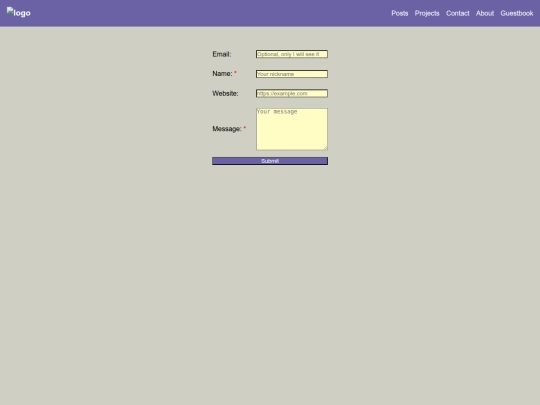The height and width of the screenshot is (405, 540).
Task: Go to the Projects page link
Action: coord(427,13)
